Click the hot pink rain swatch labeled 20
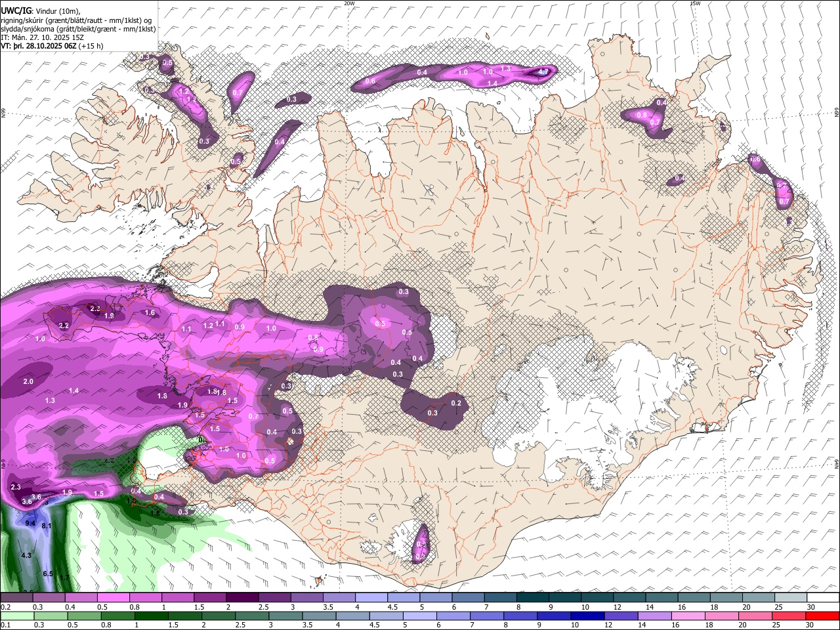Viewport: 840px width, 630px height. [756, 616]
